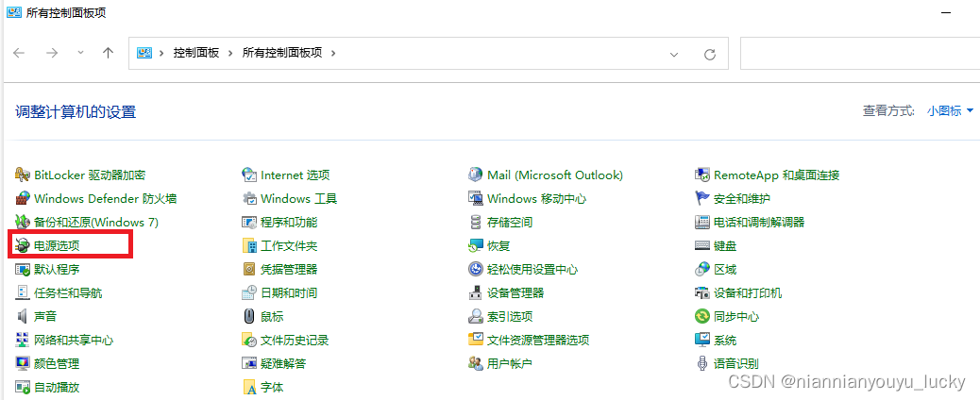
Task: Open the BitLocker 驱动器加密 icon
Action: coord(23,175)
